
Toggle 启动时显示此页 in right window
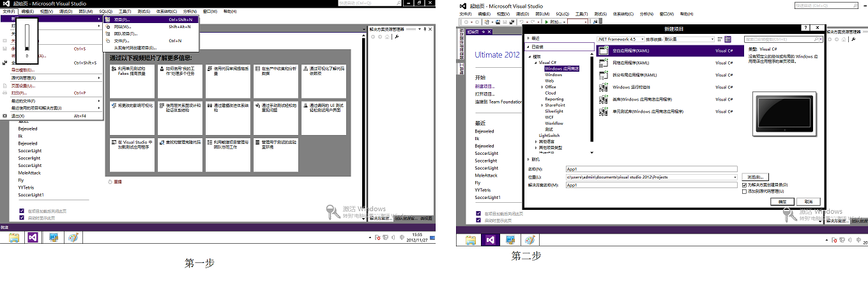point(478,220)
